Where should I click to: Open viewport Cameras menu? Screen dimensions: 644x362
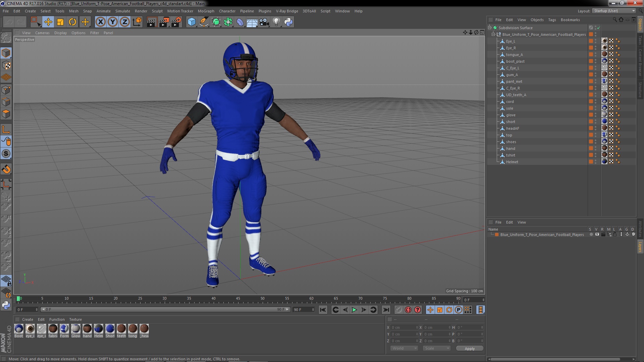pyautogui.click(x=42, y=33)
